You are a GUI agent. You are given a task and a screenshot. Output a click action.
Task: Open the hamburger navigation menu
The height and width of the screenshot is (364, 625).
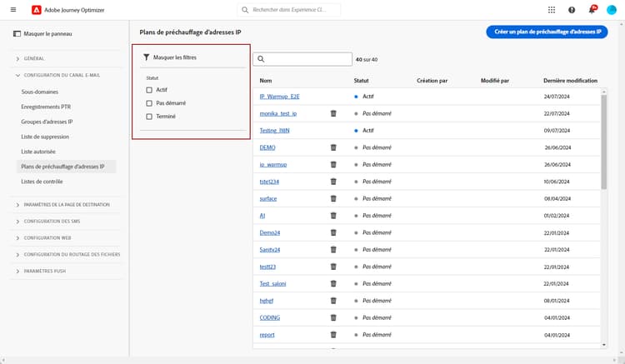pos(12,10)
